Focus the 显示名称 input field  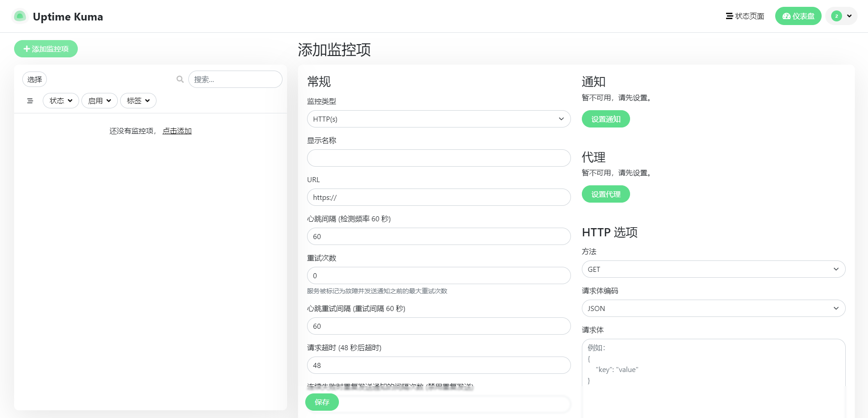pos(439,158)
